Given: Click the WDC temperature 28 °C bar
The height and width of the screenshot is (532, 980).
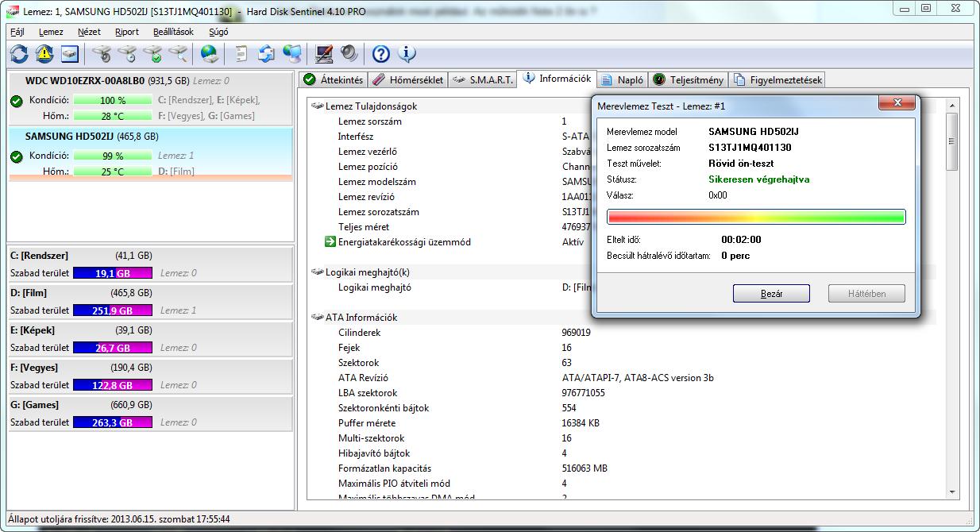Looking at the screenshot, I should coord(112,116).
